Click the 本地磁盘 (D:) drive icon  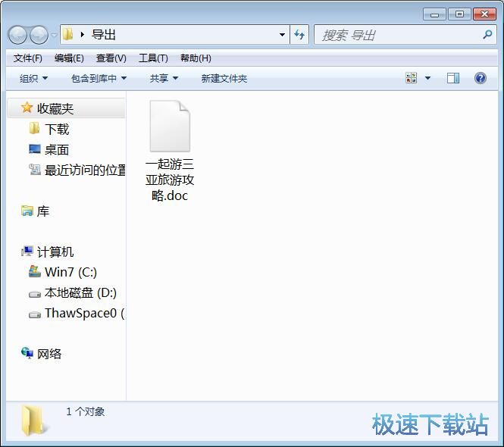[x=35, y=294]
